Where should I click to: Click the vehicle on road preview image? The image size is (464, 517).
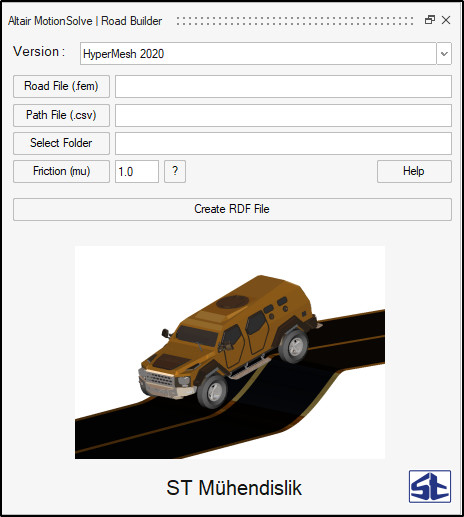pos(230,352)
